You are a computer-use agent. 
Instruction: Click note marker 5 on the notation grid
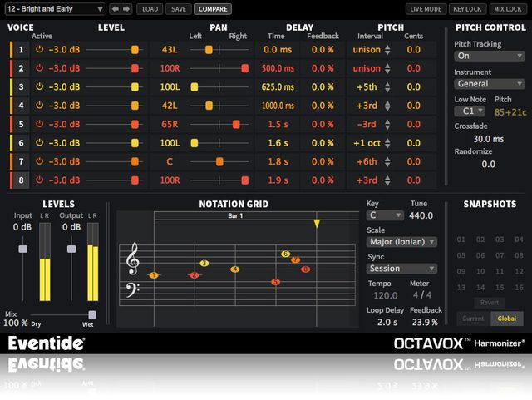coord(275,282)
